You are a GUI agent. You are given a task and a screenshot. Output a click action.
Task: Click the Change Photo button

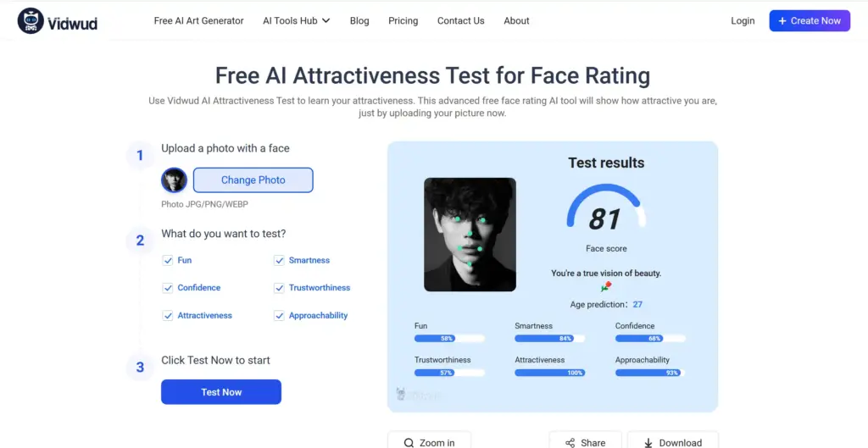pyautogui.click(x=253, y=180)
